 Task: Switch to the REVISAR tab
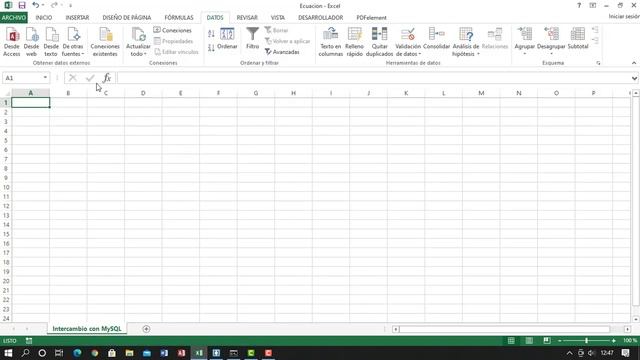[x=247, y=18]
